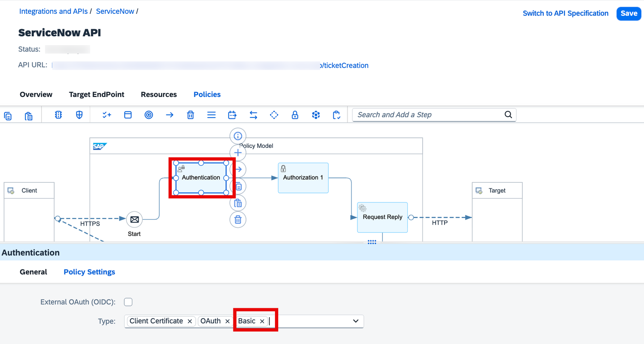Go to the Resources tab
Image resolution: width=644 pixels, height=344 pixels.
(159, 94)
